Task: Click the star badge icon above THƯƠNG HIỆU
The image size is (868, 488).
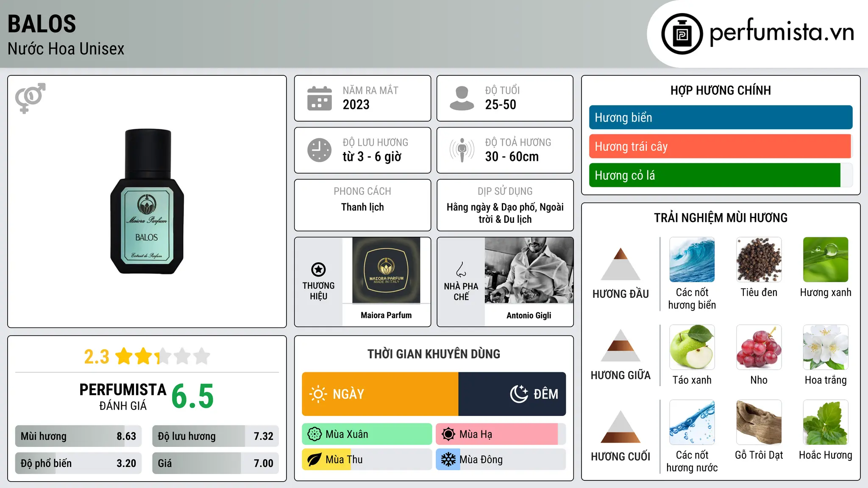Action: [x=318, y=269]
